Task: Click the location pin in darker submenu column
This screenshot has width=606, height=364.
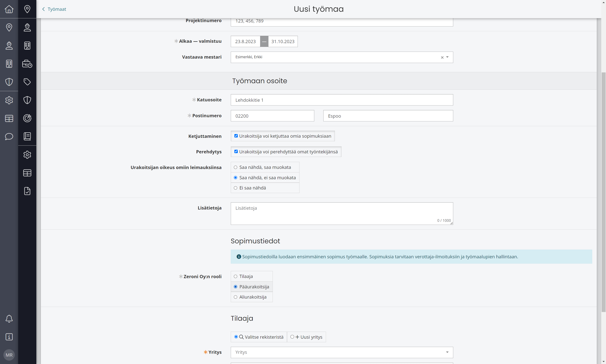Action: (27, 9)
